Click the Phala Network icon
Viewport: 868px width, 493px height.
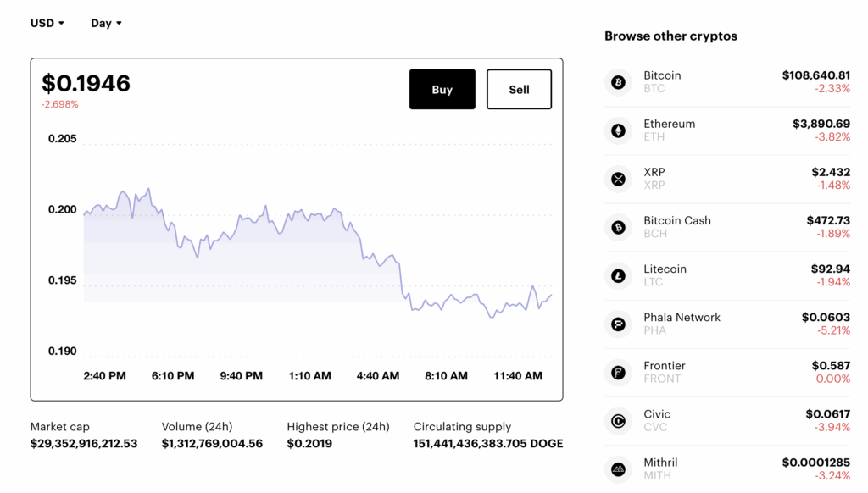tap(618, 324)
